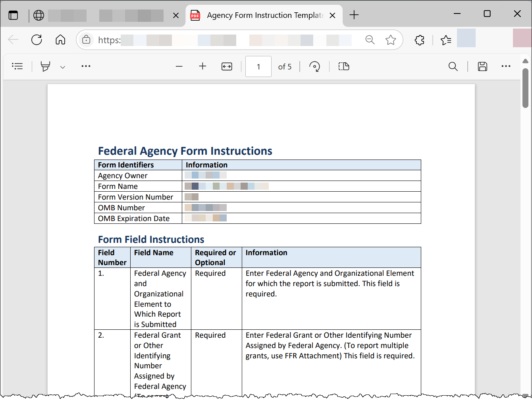Image resolution: width=532 pixels, height=400 pixels.
Task: Open a new tab with plus button
Action: click(x=354, y=15)
